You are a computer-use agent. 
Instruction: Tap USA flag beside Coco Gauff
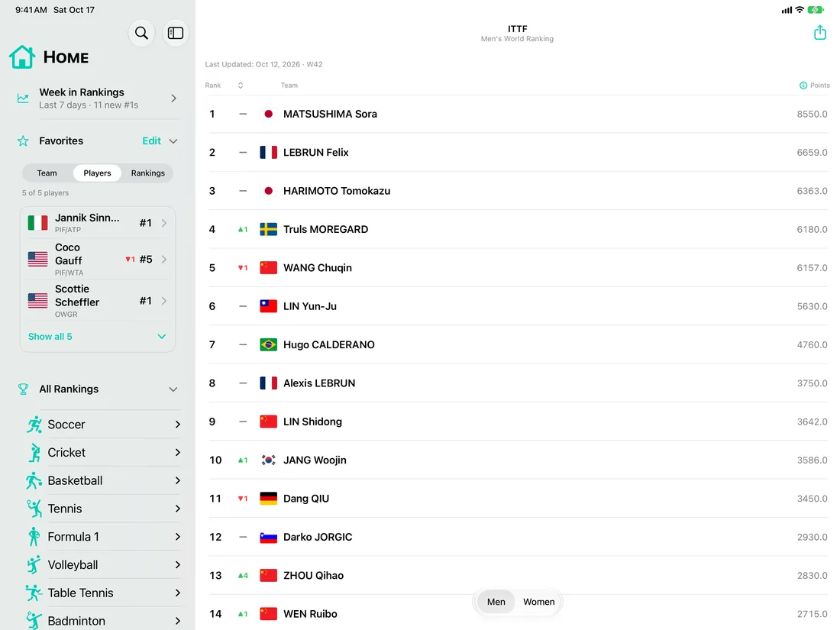[37, 260]
